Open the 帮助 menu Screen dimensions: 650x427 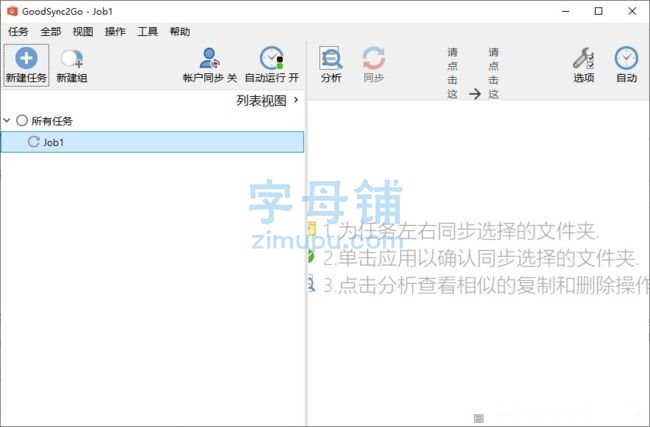click(180, 32)
